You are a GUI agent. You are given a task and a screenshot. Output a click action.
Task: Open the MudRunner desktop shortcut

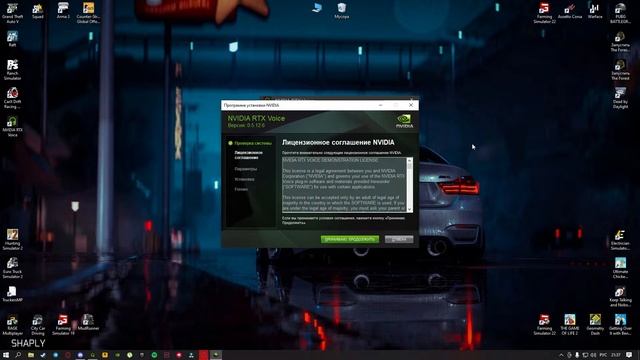[x=88, y=322]
